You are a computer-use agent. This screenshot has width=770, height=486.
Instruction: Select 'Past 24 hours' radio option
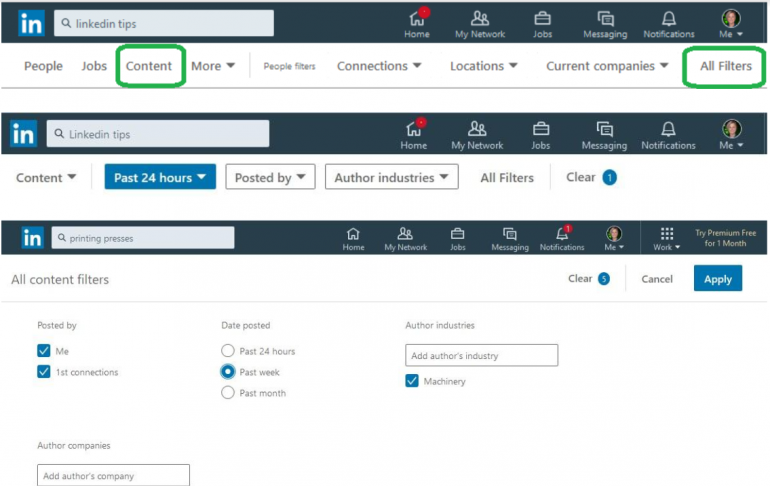pyautogui.click(x=227, y=351)
